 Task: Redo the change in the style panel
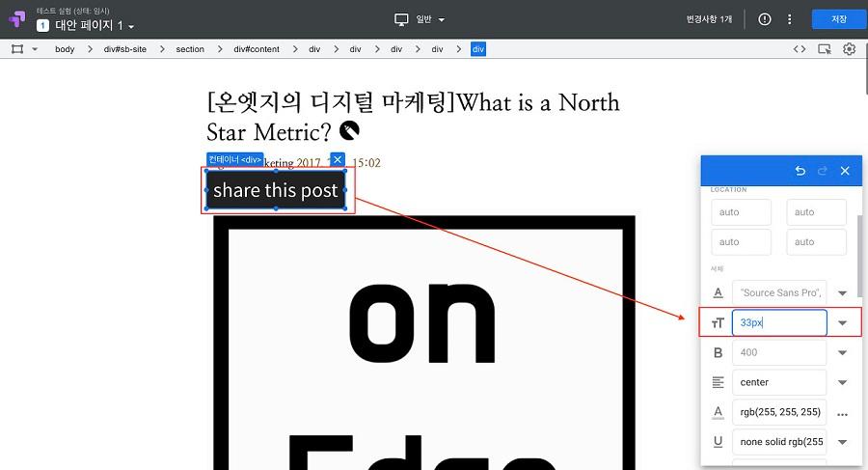click(823, 171)
